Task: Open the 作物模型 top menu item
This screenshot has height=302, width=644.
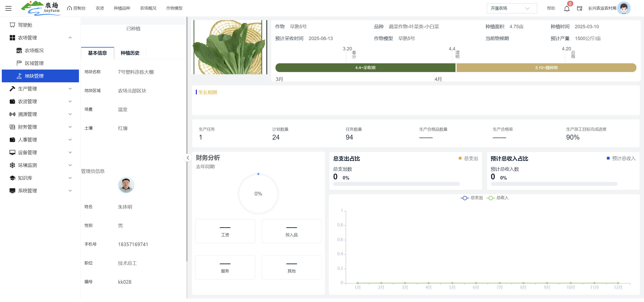Action: click(174, 8)
